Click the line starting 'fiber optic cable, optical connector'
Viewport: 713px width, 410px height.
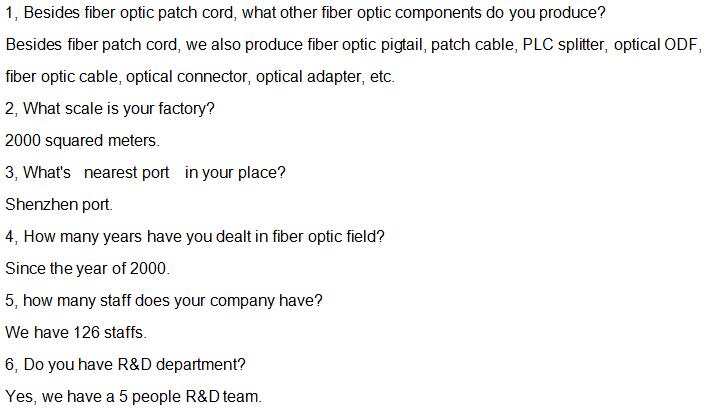pyautogui.click(x=200, y=77)
